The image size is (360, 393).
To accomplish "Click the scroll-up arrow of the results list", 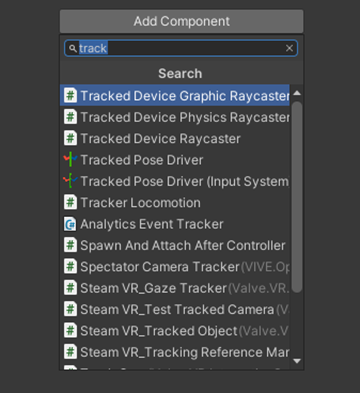I will click(297, 93).
